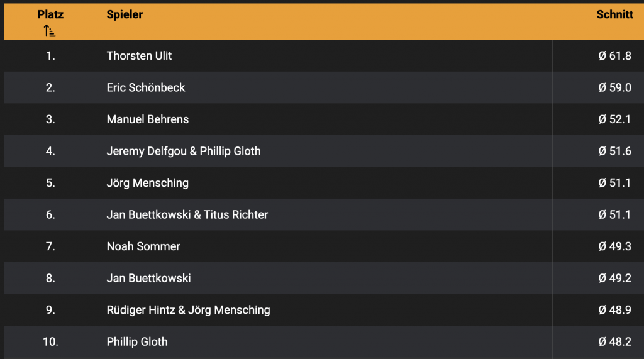Click rank number 1. in the table
644x359 pixels.
click(50, 56)
